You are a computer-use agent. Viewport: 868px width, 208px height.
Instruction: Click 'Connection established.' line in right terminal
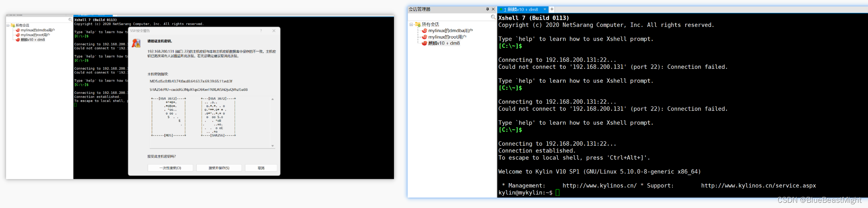pyautogui.click(x=537, y=151)
